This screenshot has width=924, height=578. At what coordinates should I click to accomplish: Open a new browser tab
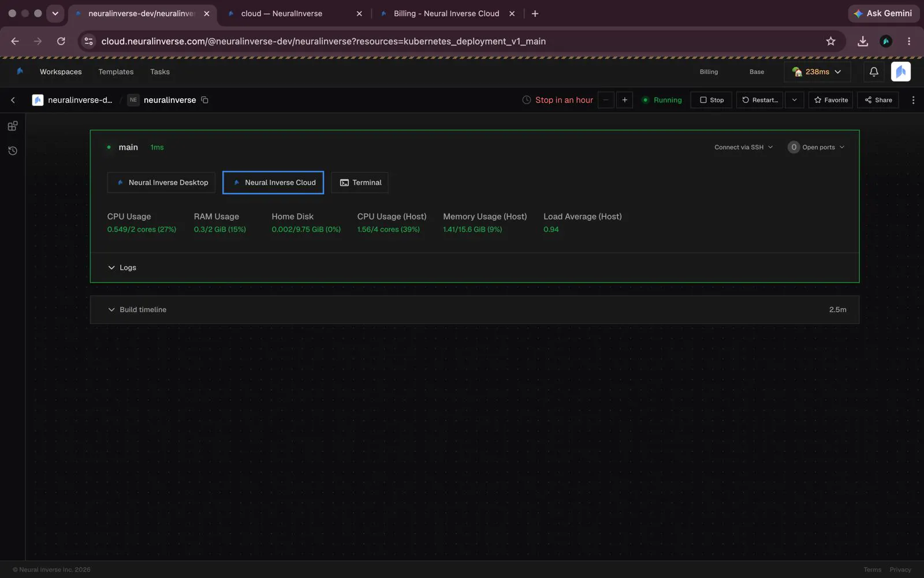pos(535,13)
